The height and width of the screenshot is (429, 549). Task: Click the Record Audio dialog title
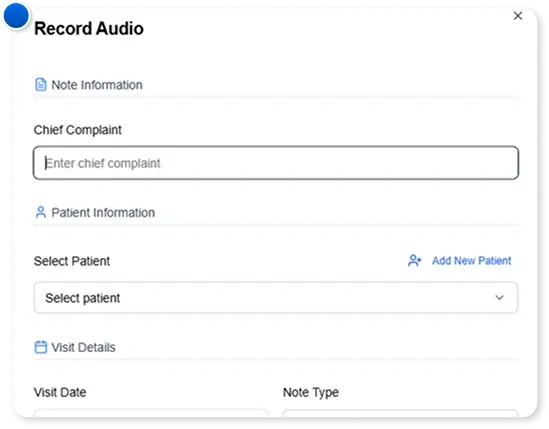point(89,28)
